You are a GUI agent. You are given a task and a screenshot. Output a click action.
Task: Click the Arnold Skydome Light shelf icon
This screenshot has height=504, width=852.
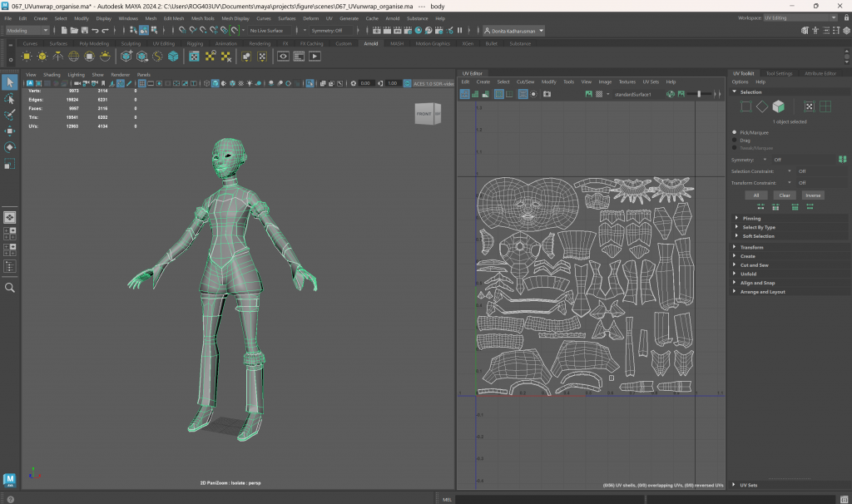click(73, 57)
